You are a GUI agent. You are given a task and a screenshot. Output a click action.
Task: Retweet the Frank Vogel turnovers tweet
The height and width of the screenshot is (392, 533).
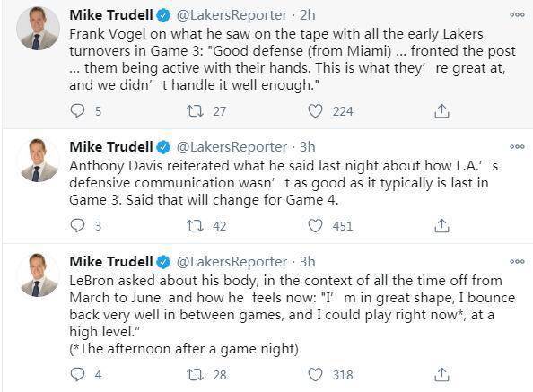tap(195, 110)
